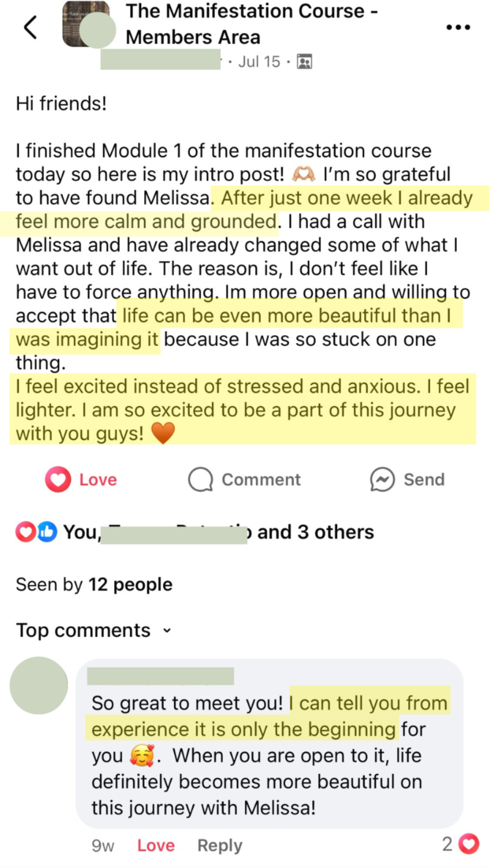Tap the heart reaction icon in summary
This screenshot has width=490, height=868.
[x=25, y=532]
